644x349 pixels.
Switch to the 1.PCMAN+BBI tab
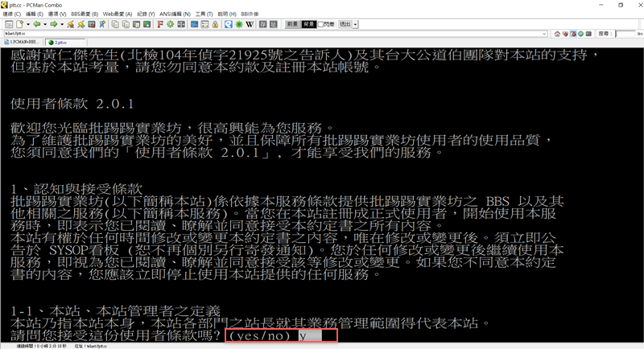22,42
